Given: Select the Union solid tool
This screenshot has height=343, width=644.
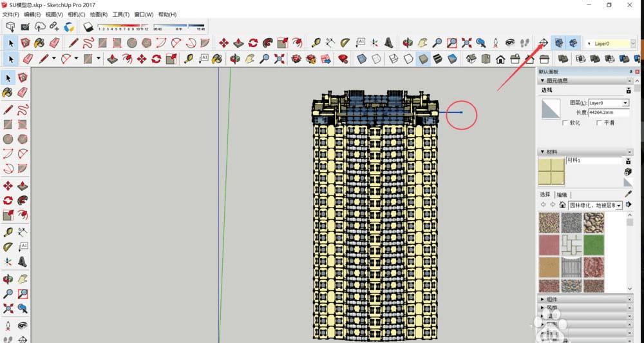Looking at the screenshot, I should (x=595, y=59).
